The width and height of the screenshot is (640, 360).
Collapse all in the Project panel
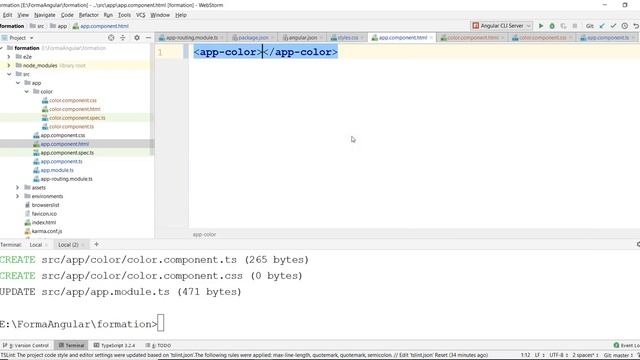click(x=123, y=38)
